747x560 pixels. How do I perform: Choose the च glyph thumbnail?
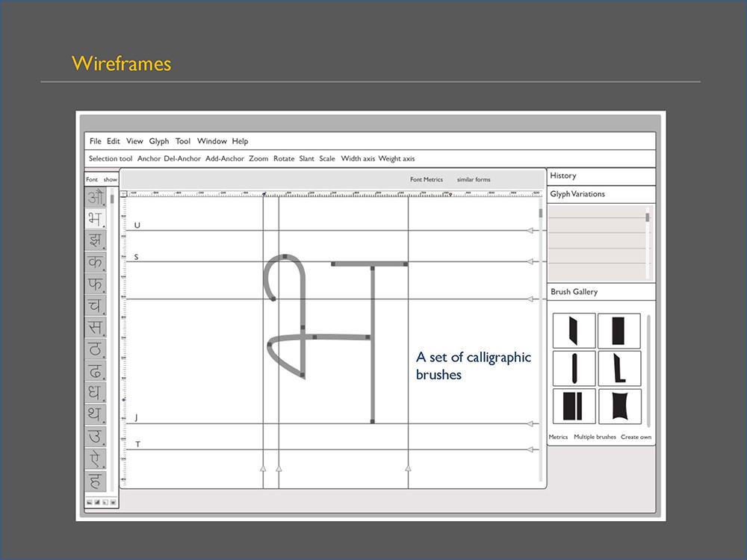click(96, 305)
